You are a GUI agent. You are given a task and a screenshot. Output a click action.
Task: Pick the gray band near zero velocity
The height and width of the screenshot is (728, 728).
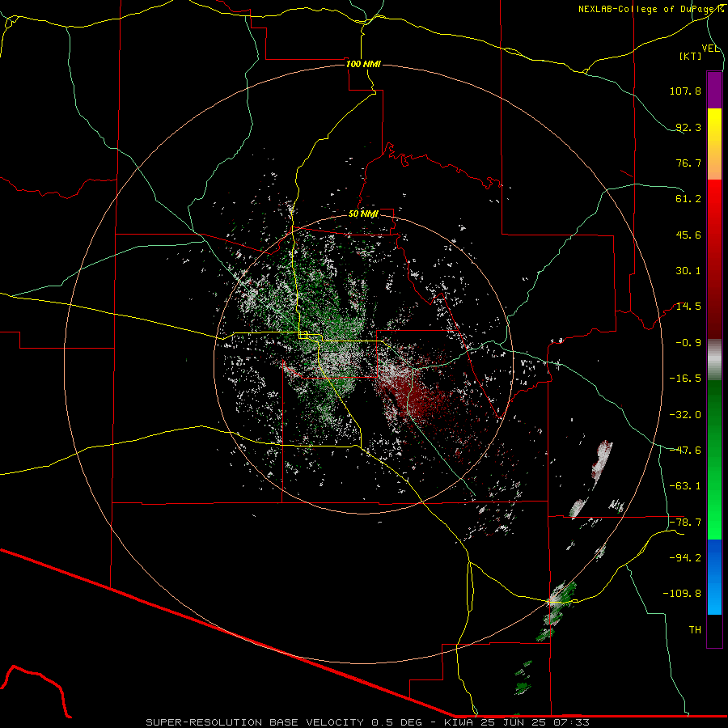pyautogui.click(x=714, y=360)
